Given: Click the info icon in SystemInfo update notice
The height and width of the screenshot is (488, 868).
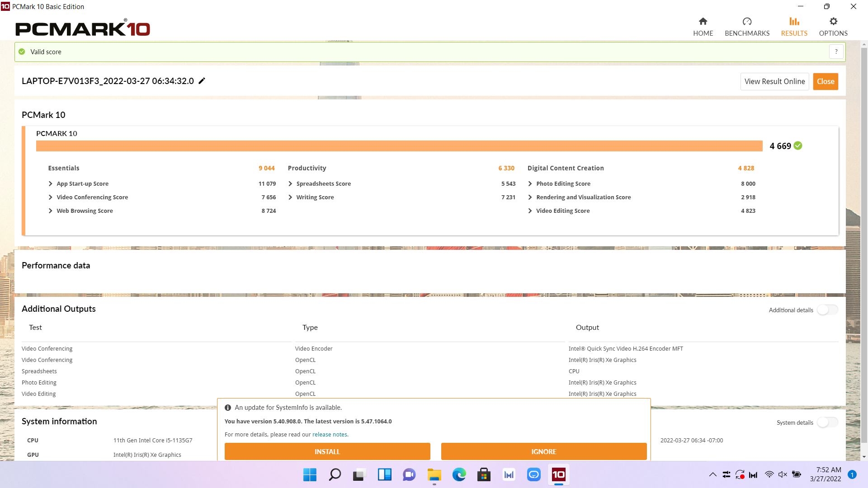Looking at the screenshot, I should [228, 408].
